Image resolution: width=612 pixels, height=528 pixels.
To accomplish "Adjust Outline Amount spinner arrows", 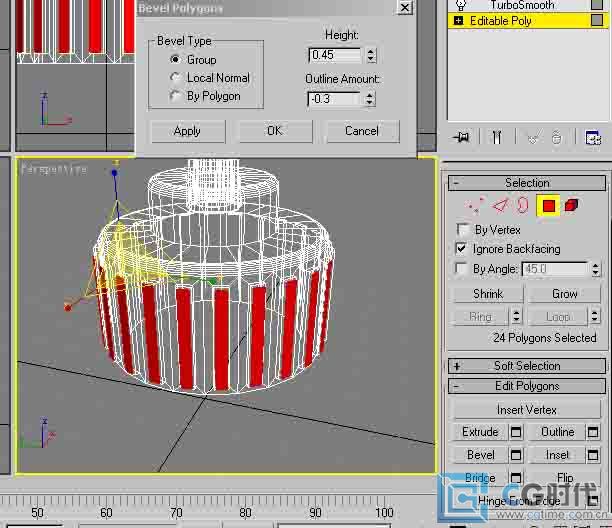I will 370,99.
